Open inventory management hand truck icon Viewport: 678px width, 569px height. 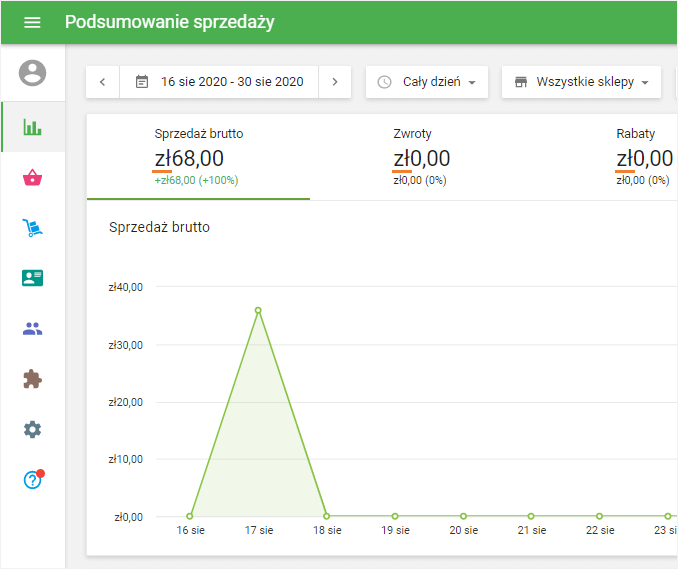pos(33,228)
